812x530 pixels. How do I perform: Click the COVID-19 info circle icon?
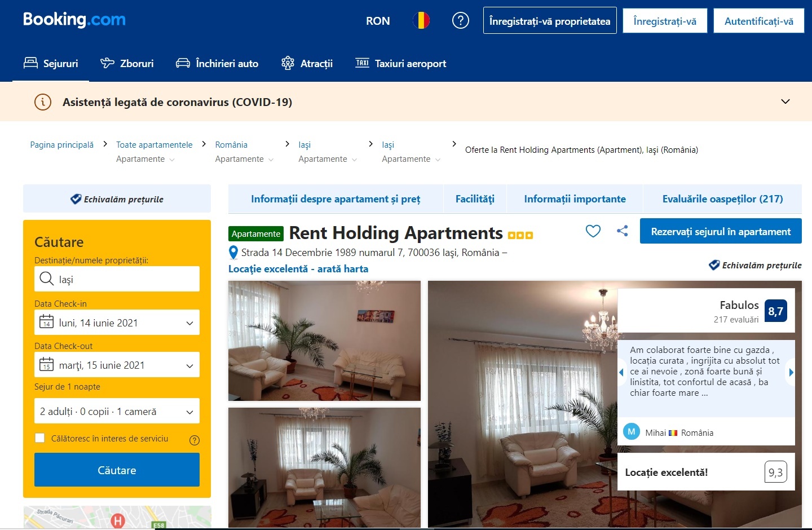[43, 102]
